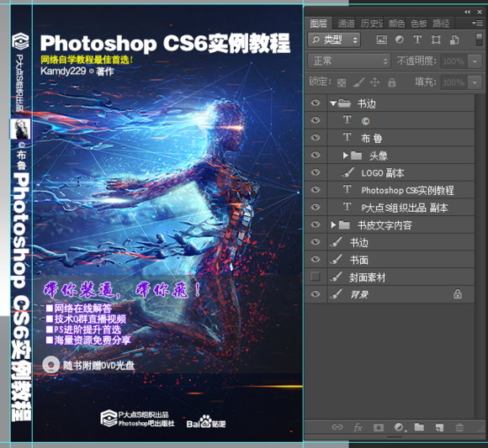Select the 封面素材 layer name

point(367,277)
